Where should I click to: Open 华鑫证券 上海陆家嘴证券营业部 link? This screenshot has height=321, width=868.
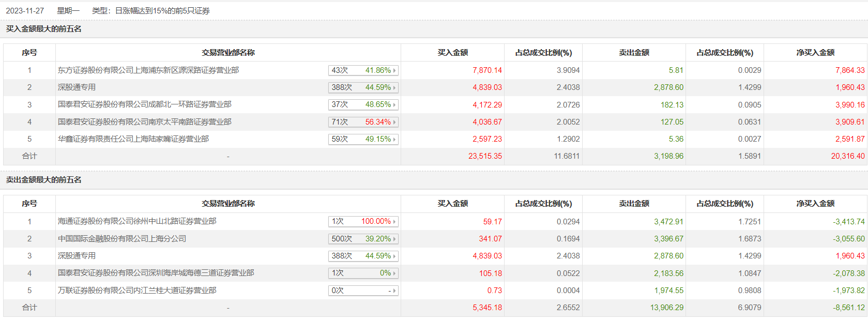[x=133, y=139]
